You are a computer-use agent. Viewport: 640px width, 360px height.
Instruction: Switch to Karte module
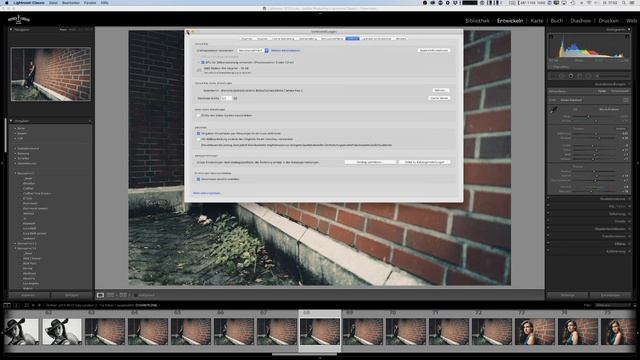[x=537, y=20]
